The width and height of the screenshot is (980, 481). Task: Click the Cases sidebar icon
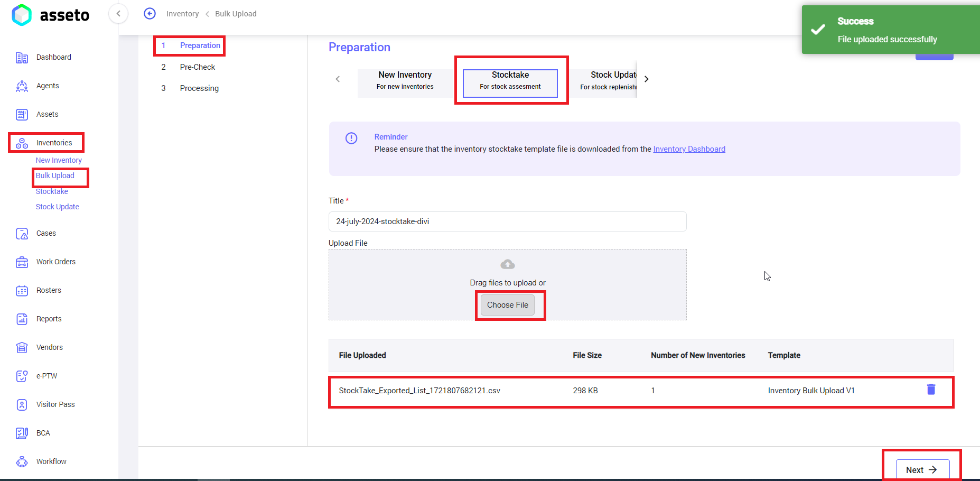click(22, 234)
